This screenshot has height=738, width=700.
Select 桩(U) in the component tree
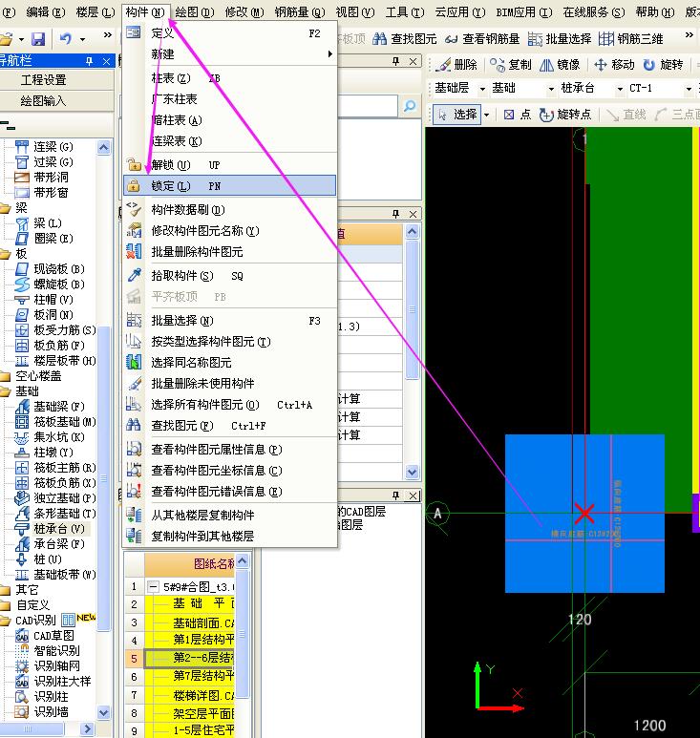[47, 559]
